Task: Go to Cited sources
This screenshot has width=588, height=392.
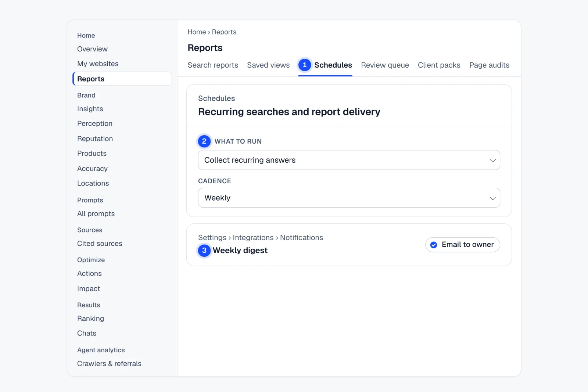Action: (x=100, y=244)
